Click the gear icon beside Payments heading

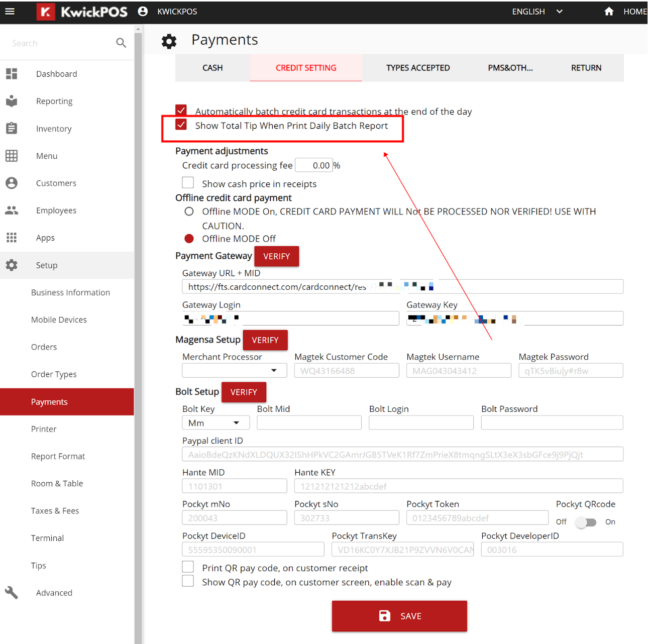pos(169,41)
